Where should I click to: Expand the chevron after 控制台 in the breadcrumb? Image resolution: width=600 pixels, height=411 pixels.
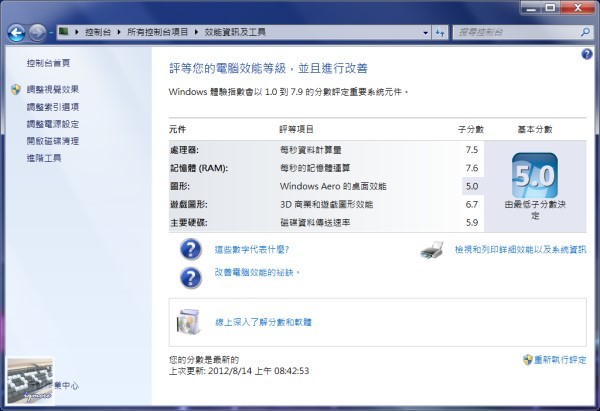[x=119, y=32]
